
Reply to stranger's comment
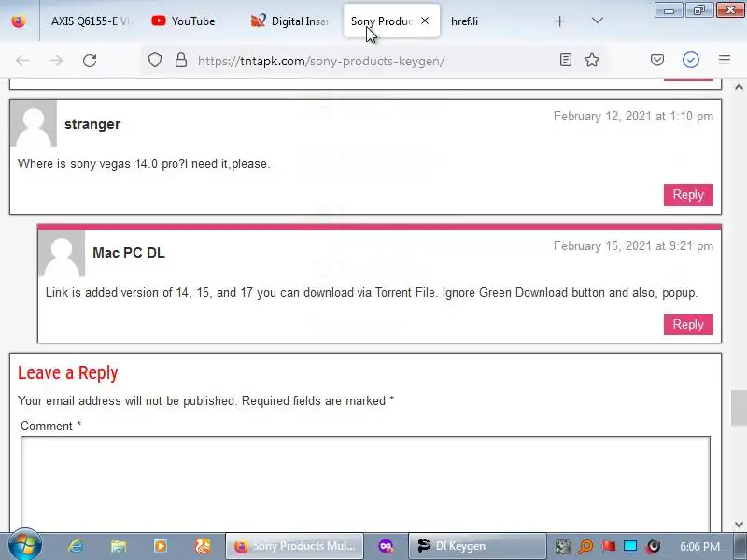688,195
